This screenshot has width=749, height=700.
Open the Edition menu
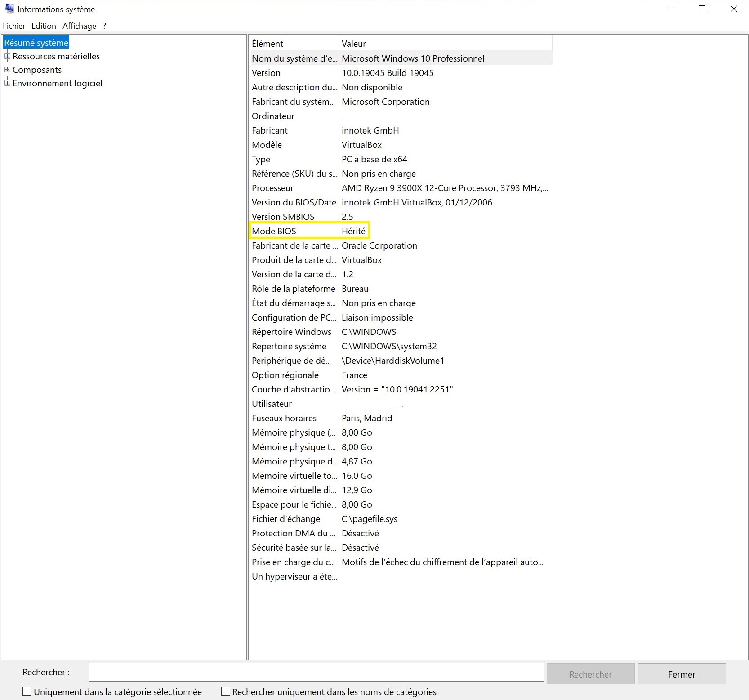click(x=44, y=26)
